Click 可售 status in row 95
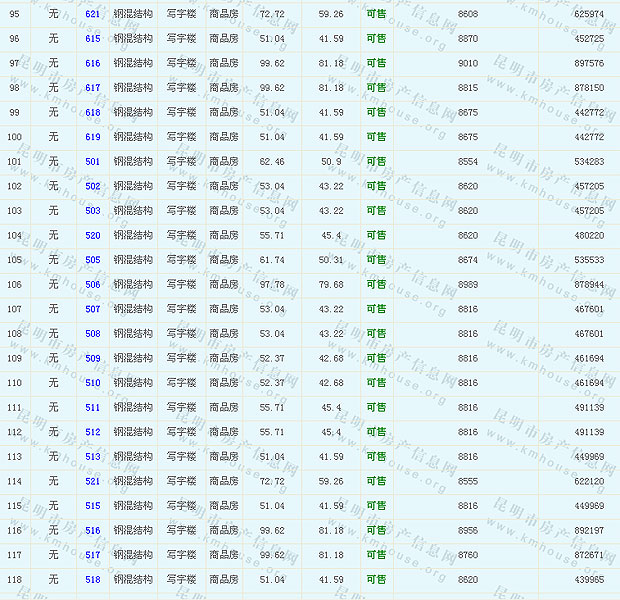This screenshot has height=600, width=620. click(376, 14)
